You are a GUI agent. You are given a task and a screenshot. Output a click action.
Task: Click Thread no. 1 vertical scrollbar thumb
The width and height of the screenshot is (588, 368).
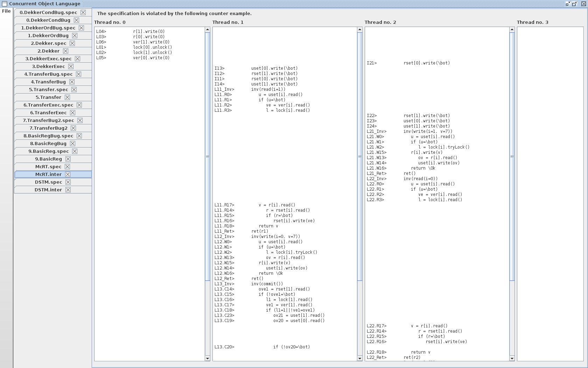pos(360,156)
